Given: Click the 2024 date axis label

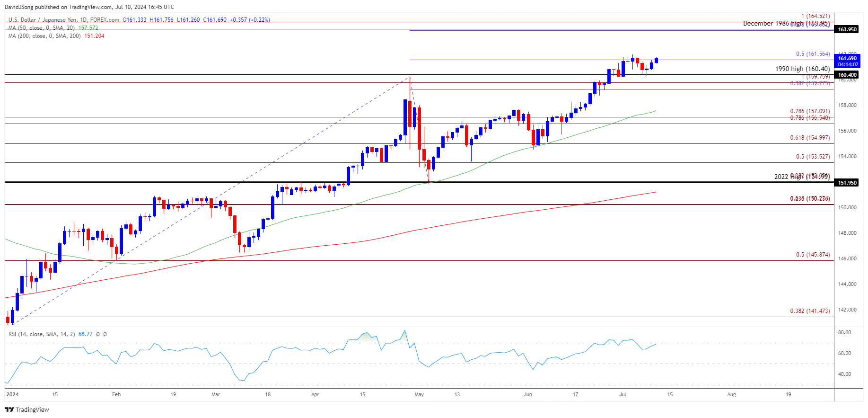Looking at the screenshot, I should [12, 394].
